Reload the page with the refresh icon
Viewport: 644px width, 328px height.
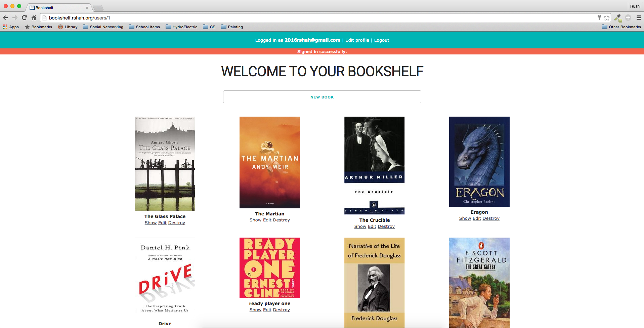[x=24, y=18]
